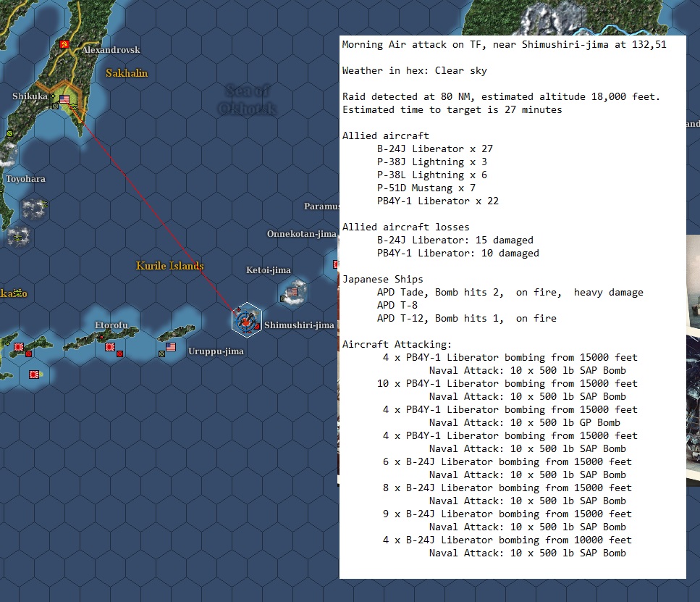Click the 'P-38J Lightning x 3' line

(x=431, y=162)
